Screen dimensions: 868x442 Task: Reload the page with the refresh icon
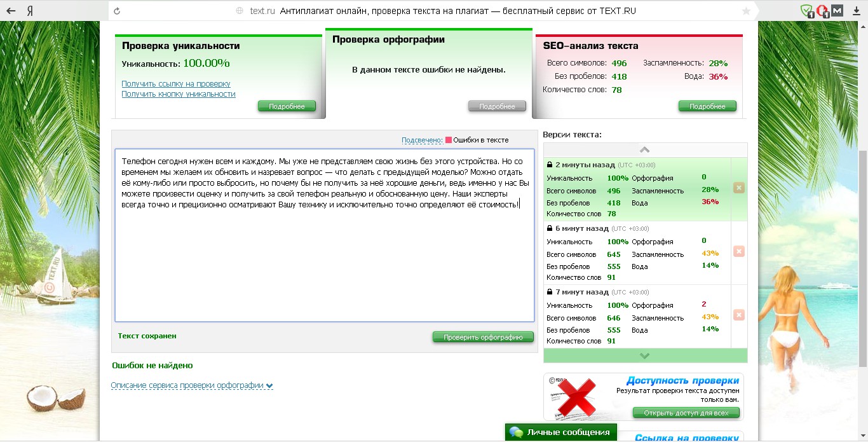(116, 11)
